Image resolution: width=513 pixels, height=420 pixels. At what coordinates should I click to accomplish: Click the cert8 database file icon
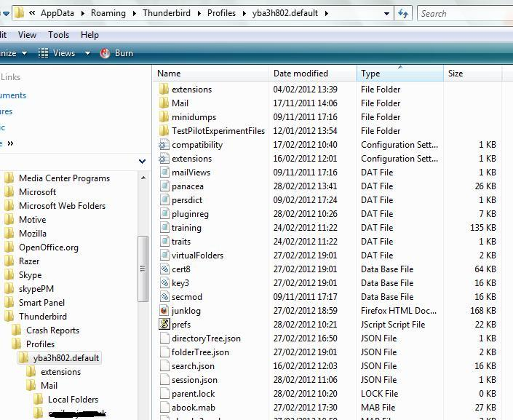(164, 269)
